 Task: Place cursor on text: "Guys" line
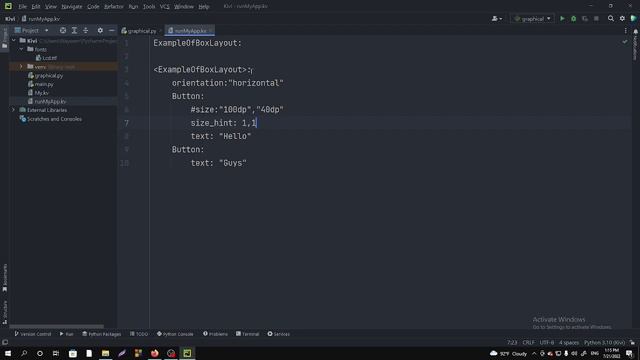coord(218,163)
